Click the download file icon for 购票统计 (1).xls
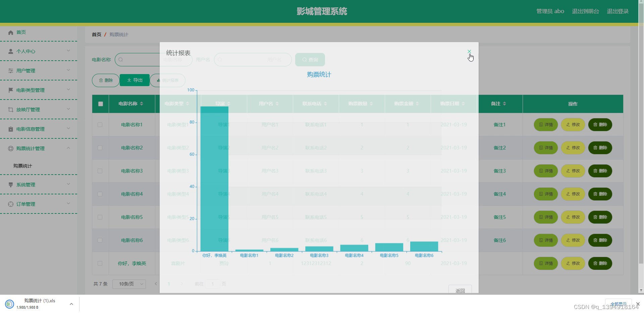 (x=9, y=304)
